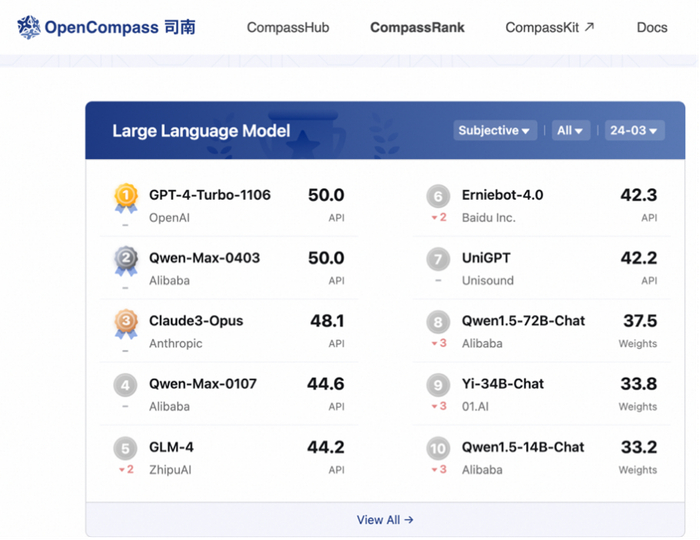This screenshot has width=700, height=540.
Task: Open the 24-03 date dropdown
Action: pos(634,130)
